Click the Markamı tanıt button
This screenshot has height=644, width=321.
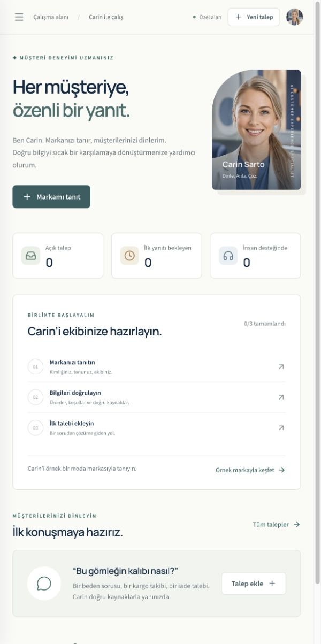[51, 197]
